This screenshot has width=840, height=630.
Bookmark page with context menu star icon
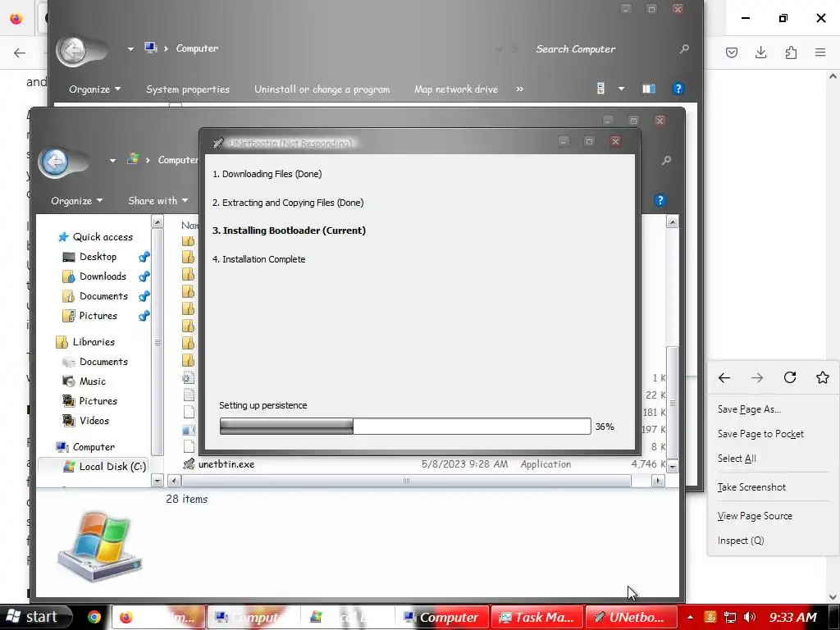pos(822,377)
